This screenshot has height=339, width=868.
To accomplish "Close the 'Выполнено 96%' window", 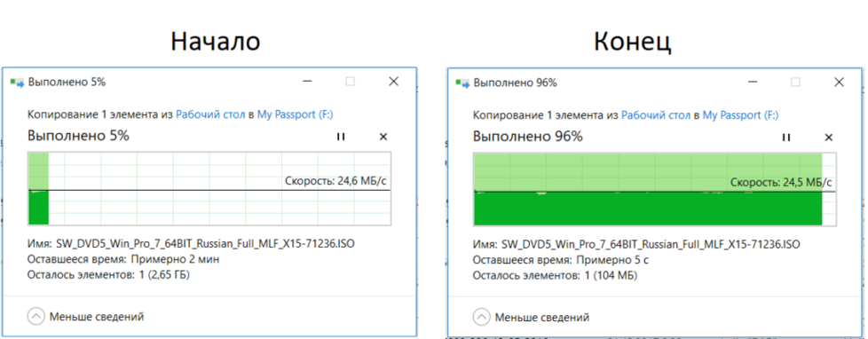I will tap(840, 83).
